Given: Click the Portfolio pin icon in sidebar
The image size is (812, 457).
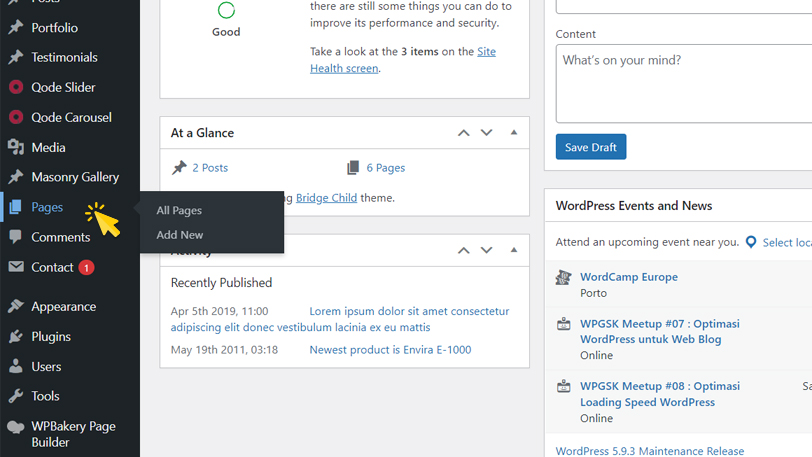Looking at the screenshot, I should (x=15, y=28).
